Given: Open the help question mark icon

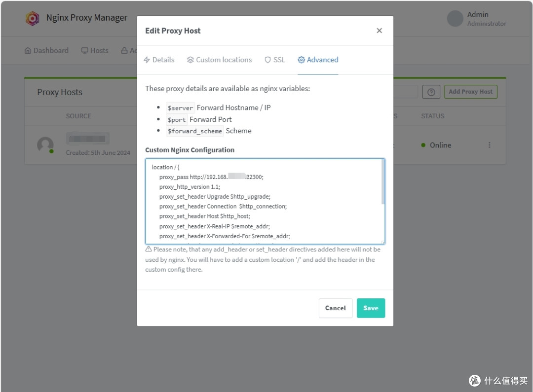Looking at the screenshot, I should [x=431, y=92].
